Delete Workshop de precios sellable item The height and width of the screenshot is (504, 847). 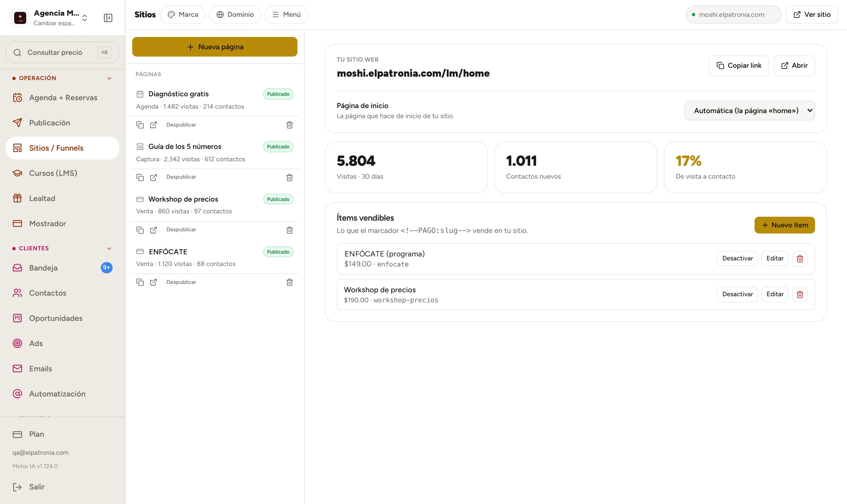(800, 294)
